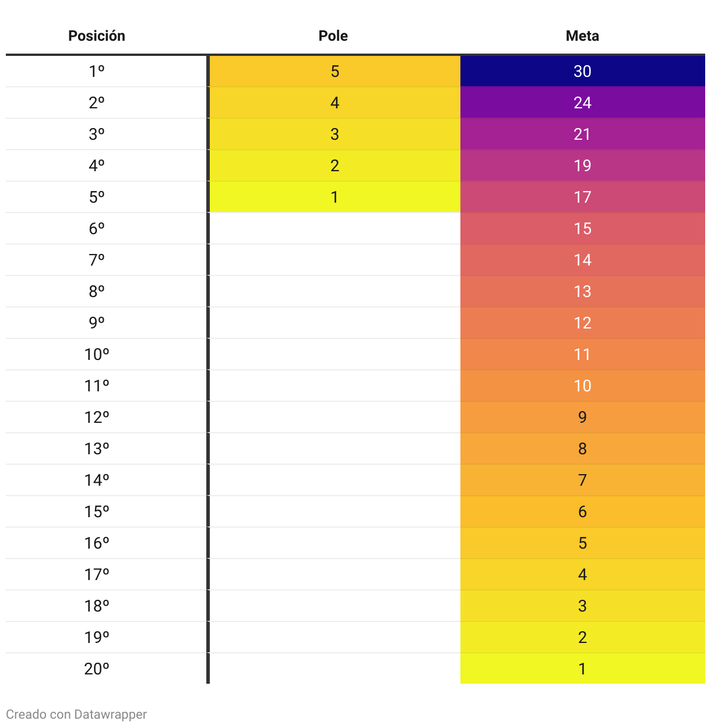Image resolution: width=711 pixels, height=728 pixels.
Task: Click the Pole cell with value 5
Action: pyautogui.click(x=335, y=71)
